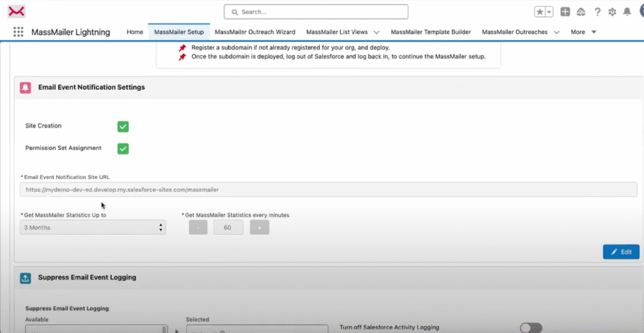Open the Favorites list dropdown arrow

pos(549,12)
